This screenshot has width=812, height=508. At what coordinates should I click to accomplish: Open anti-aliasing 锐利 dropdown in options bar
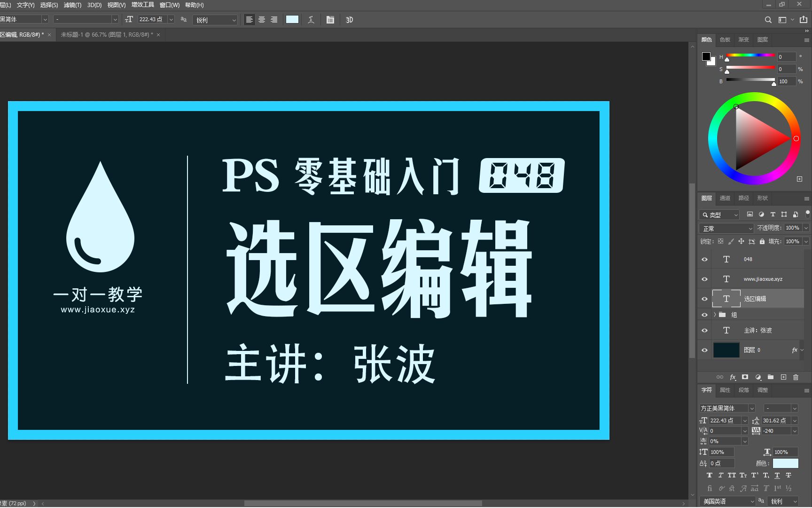click(215, 20)
